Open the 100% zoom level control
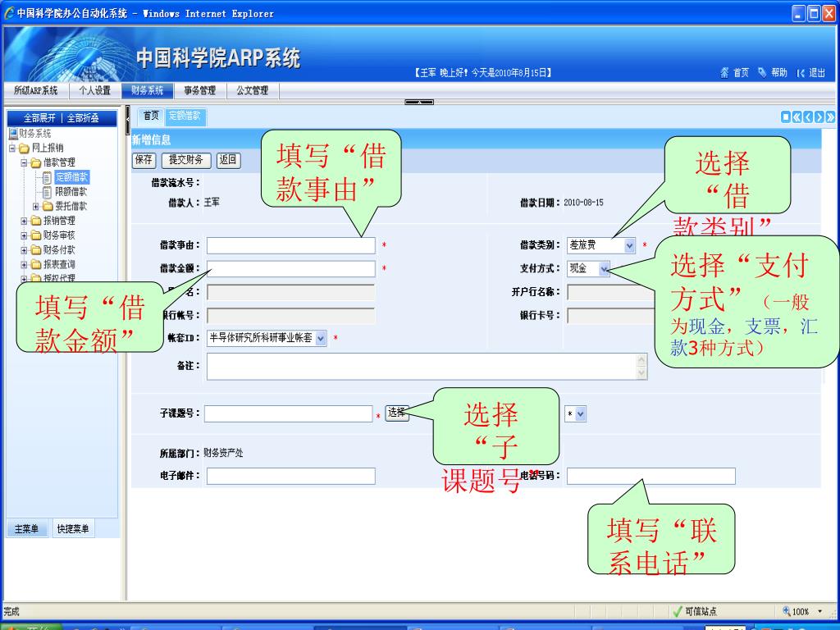Viewport: 840px width, 630px height. (803, 611)
